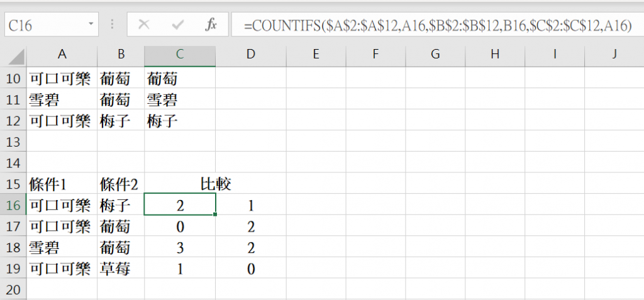Click cell C19 showing 1
Image resolution: width=644 pixels, height=300 pixels.
(180, 269)
